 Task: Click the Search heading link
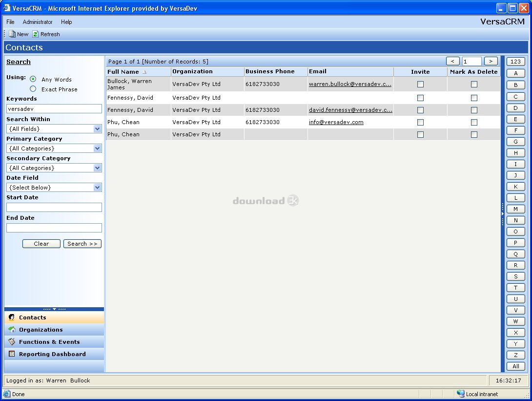point(19,62)
